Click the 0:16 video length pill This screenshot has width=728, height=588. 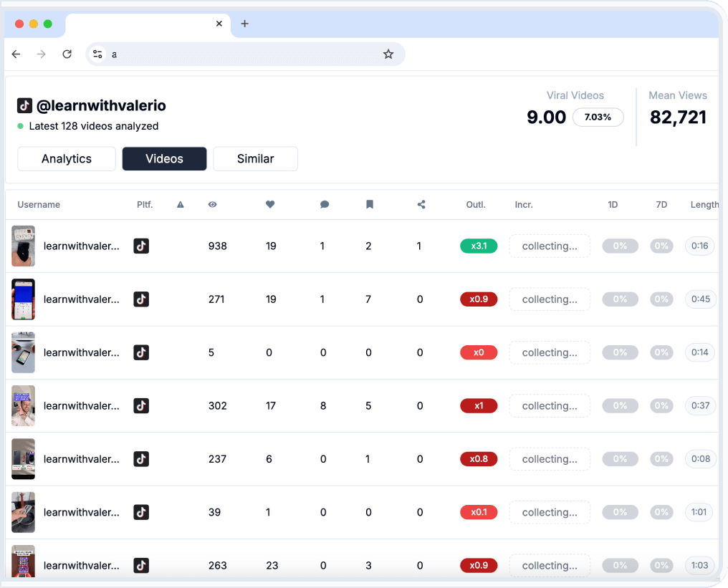tap(699, 246)
